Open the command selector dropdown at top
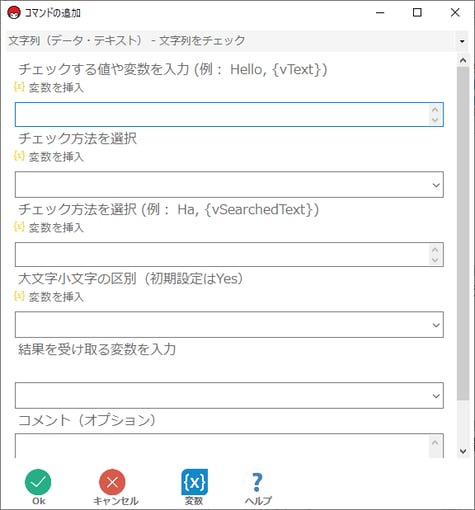The height and width of the screenshot is (510, 475). (237, 41)
